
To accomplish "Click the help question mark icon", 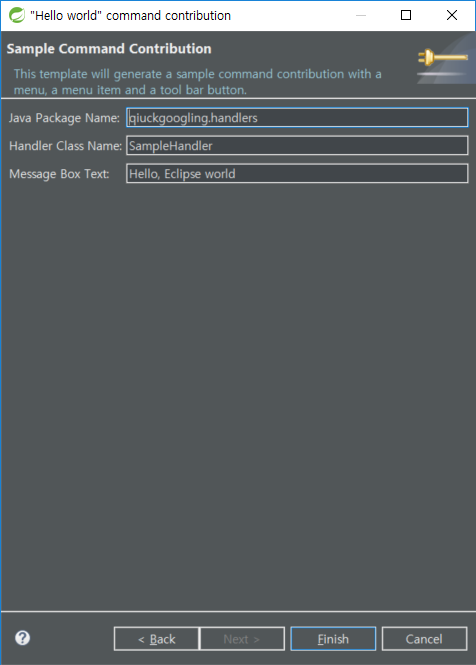I will (x=22, y=638).
